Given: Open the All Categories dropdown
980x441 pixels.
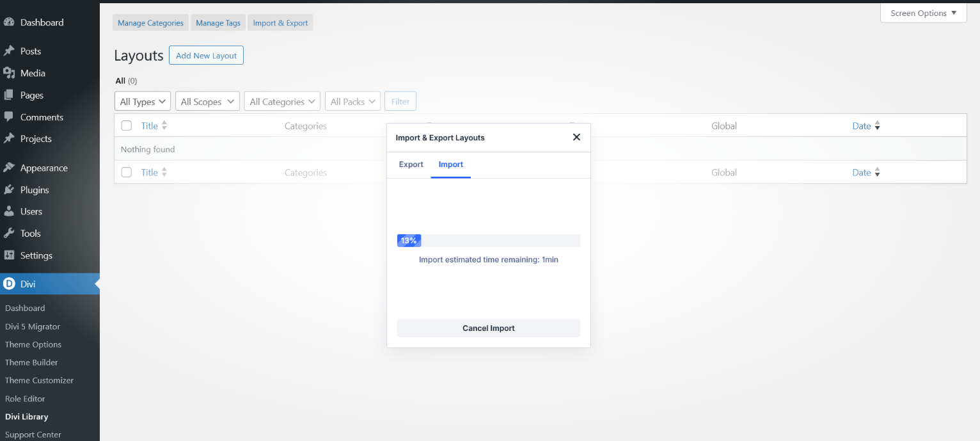Looking at the screenshot, I should (282, 101).
